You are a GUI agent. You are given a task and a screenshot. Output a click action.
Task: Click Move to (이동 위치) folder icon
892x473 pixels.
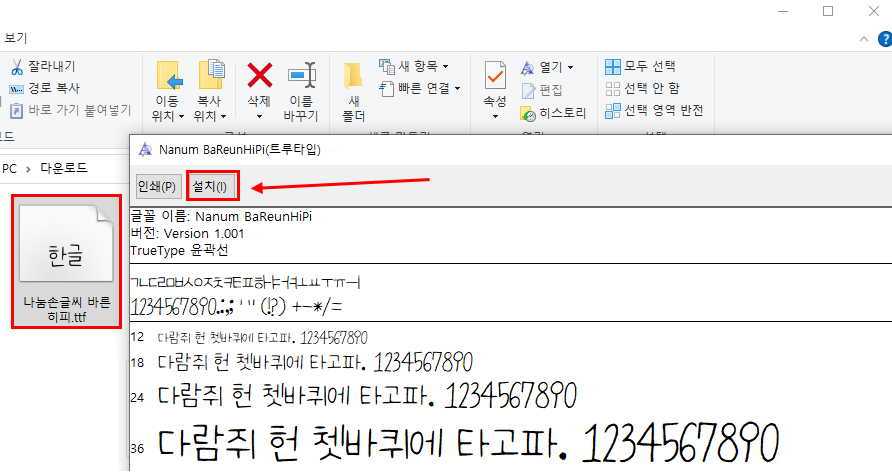[169, 76]
